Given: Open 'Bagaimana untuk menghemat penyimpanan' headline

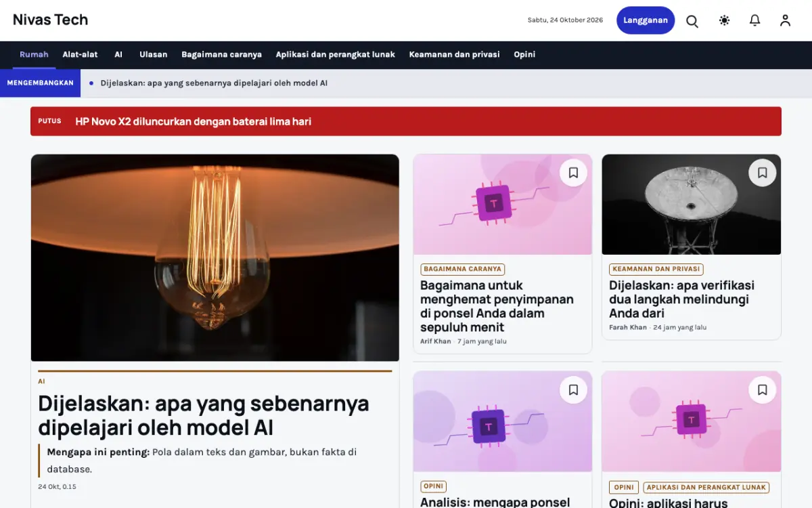Looking at the screenshot, I should [x=497, y=306].
